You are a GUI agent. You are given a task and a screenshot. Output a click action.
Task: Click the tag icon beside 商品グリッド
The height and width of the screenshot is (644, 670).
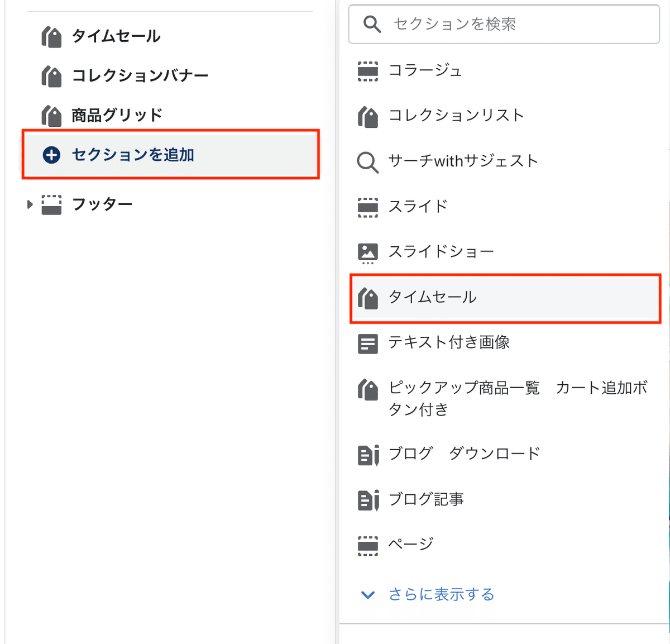[x=51, y=116]
